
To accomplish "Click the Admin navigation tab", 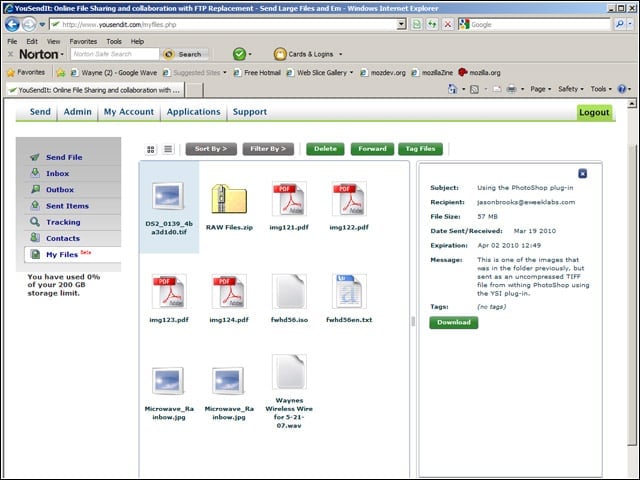I will coord(78,112).
